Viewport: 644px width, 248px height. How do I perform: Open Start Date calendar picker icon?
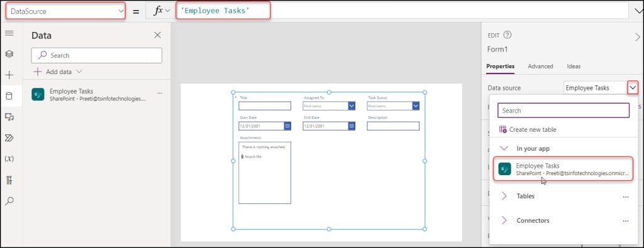click(x=287, y=126)
